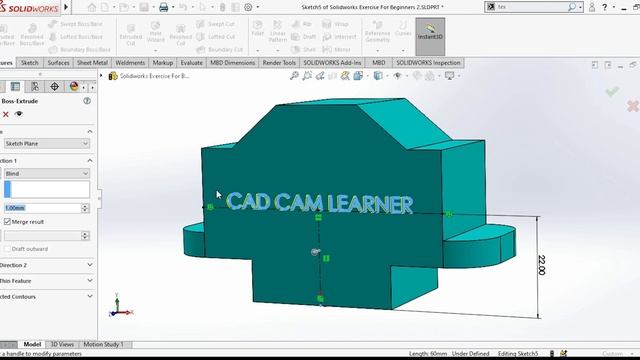Image resolution: width=640 pixels, height=360 pixels.
Task: Click the Undo arrow icon
Action: 183,7
